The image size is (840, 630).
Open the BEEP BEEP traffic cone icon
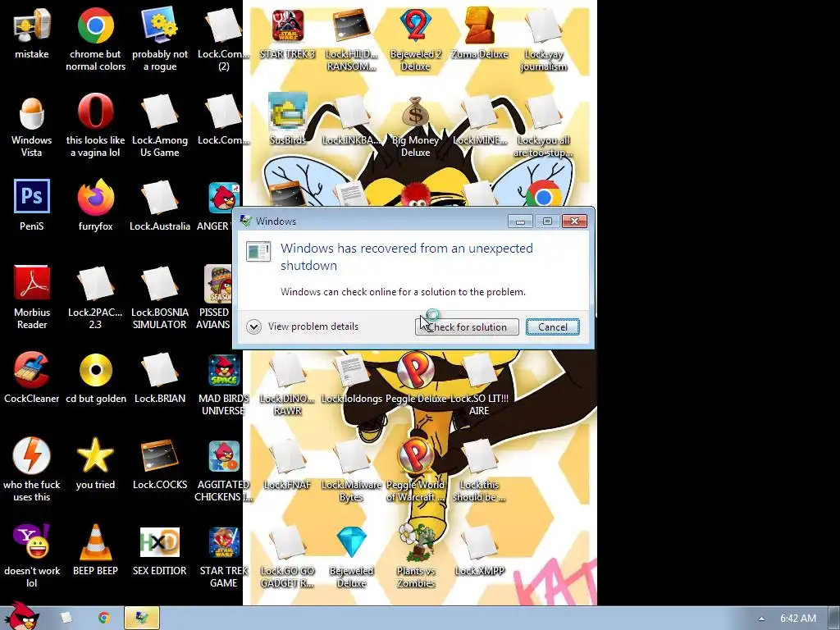pos(95,542)
